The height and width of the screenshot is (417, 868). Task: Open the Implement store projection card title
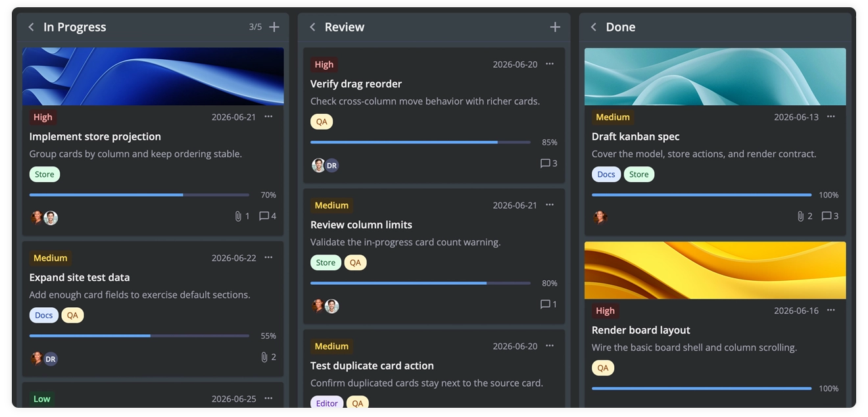[x=95, y=136]
